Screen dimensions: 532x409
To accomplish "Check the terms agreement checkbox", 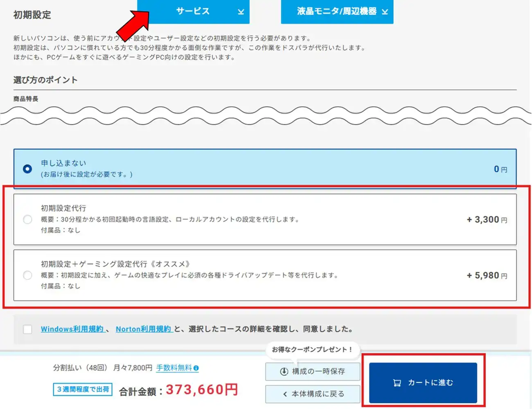I will click(x=27, y=329).
